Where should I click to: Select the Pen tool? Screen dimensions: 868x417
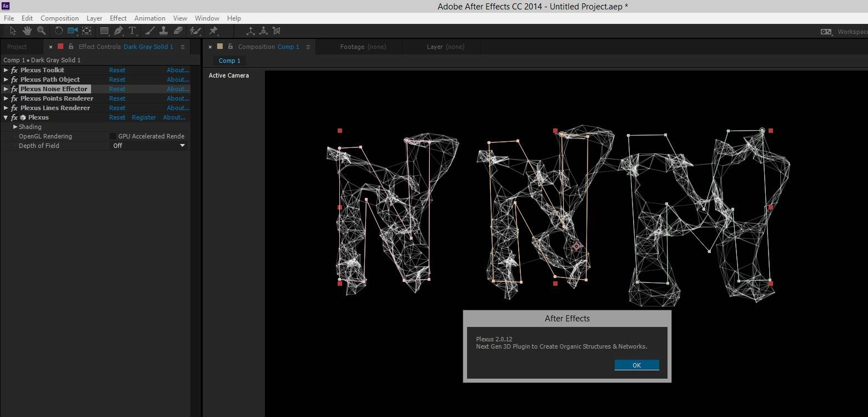pyautogui.click(x=118, y=31)
